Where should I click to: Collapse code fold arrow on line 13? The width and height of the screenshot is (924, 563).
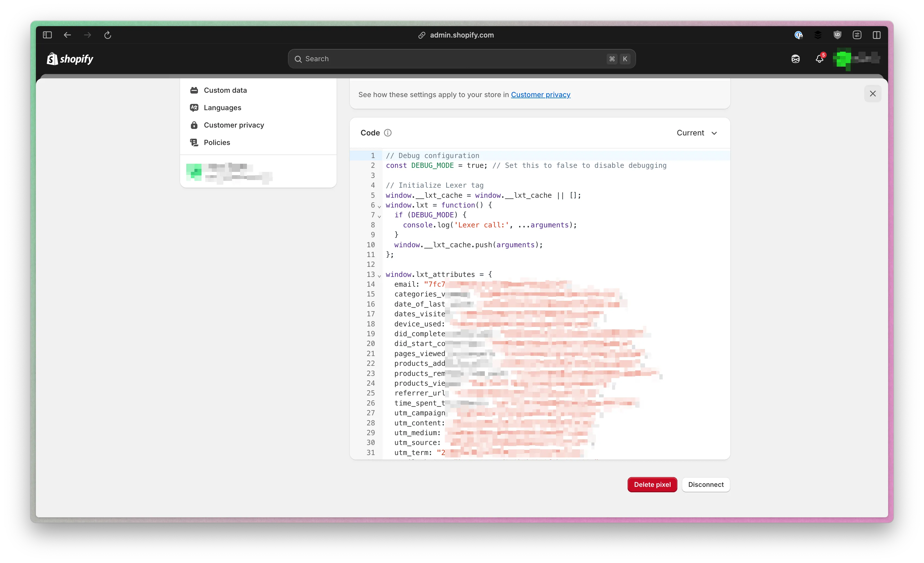pyautogui.click(x=379, y=276)
